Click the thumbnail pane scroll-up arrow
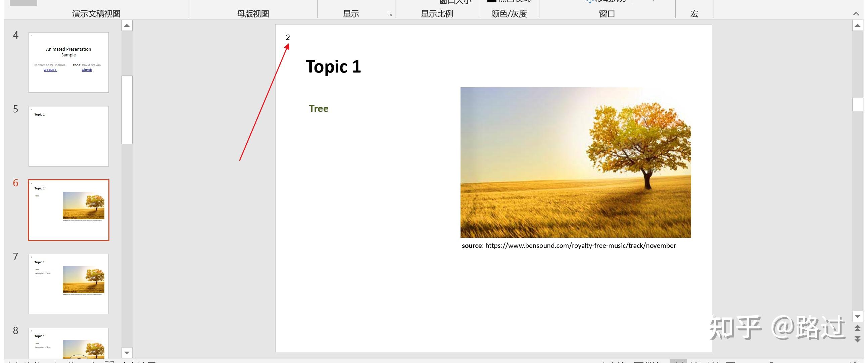The height and width of the screenshot is (363, 868). pyautogui.click(x=127, y=25)
